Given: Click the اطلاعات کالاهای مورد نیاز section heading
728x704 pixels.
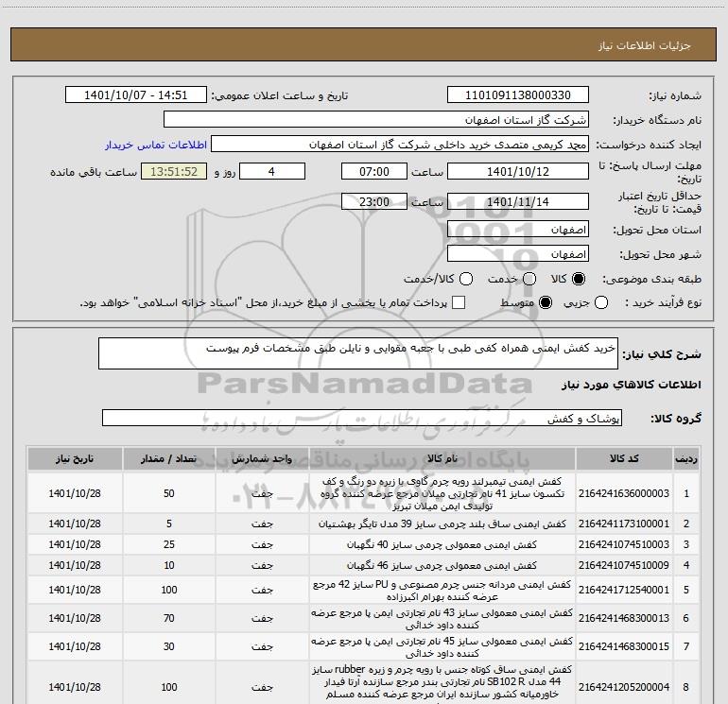Looking at the screenshot, I should coord(631,385).
